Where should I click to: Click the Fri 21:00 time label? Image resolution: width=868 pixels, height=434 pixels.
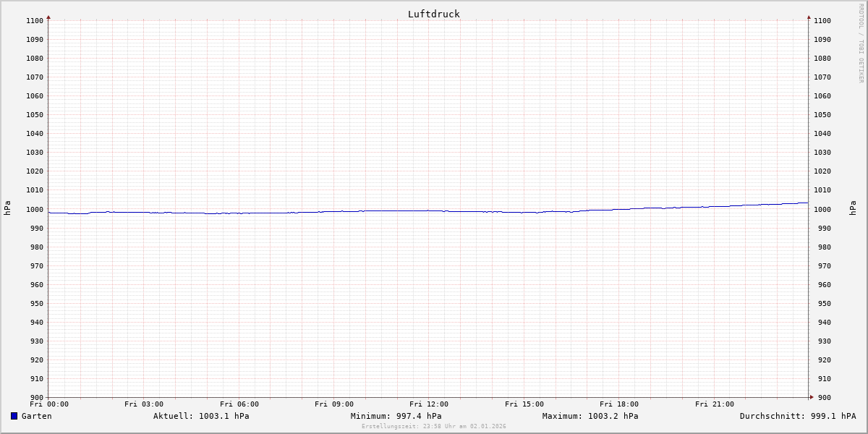(714, 404)
